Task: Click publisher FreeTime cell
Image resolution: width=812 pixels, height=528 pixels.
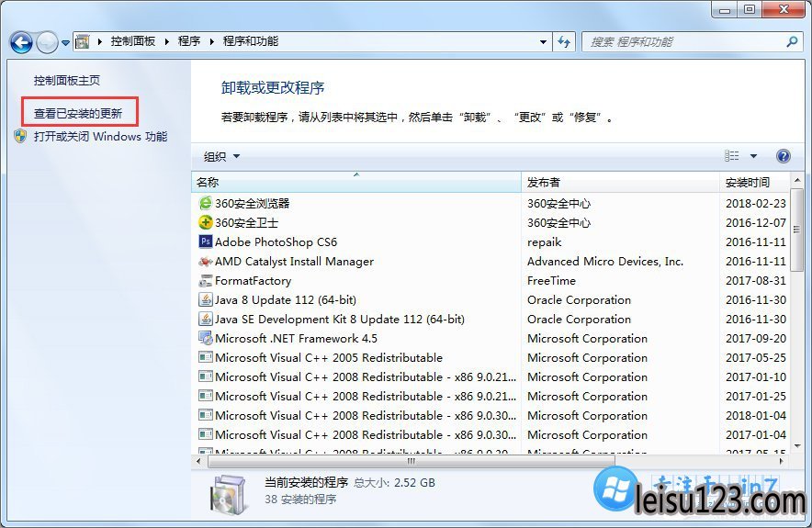Action: point(551,281)
